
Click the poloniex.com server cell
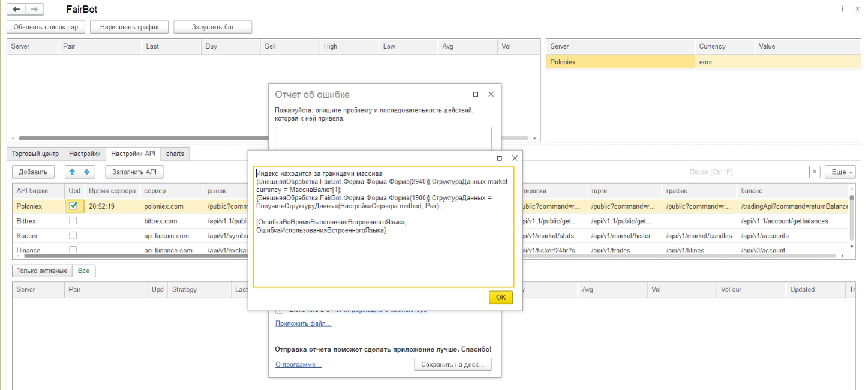click(172, 206)
